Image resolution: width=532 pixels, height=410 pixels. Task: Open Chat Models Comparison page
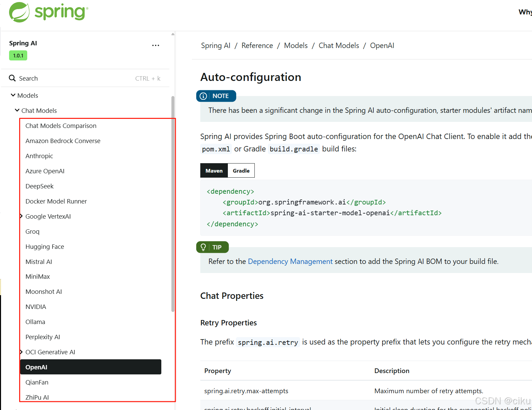click(x=61, y=126)
